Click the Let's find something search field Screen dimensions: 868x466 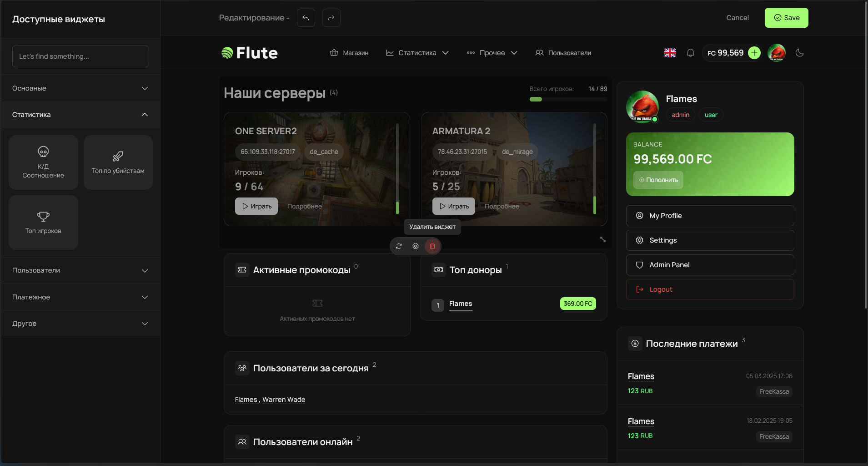pos(80,56)
